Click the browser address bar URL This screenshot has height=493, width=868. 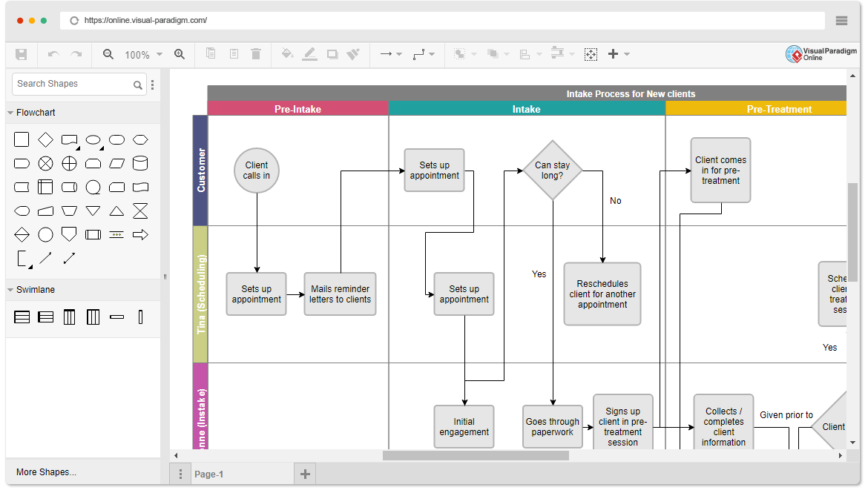(145, 21)
